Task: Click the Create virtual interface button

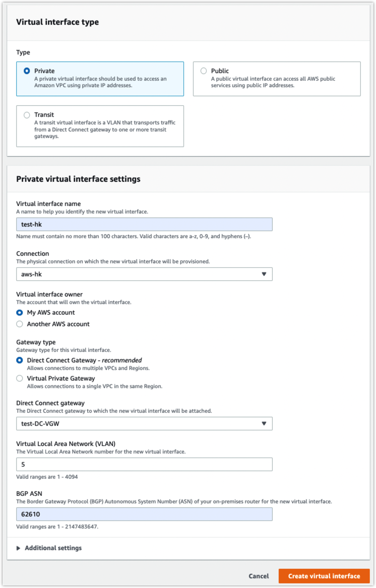Action: pos(324,576)
